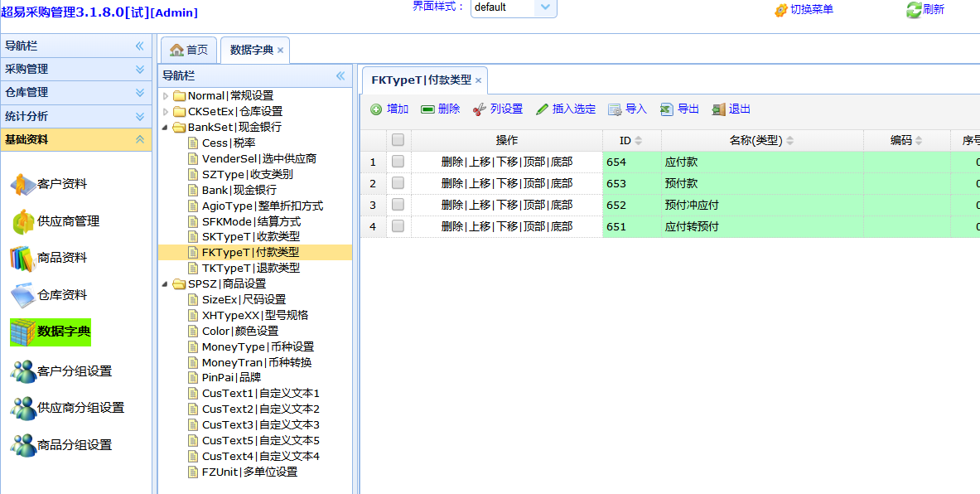This screenshot has height=494, width=980.
Task: Expand the Normal|常规设置 tree folder
Action: (166, 96)
